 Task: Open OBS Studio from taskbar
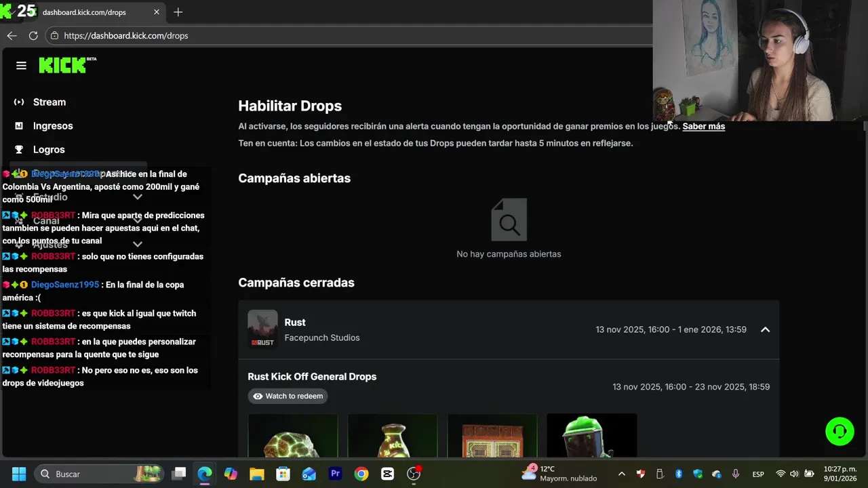point(414,474)
